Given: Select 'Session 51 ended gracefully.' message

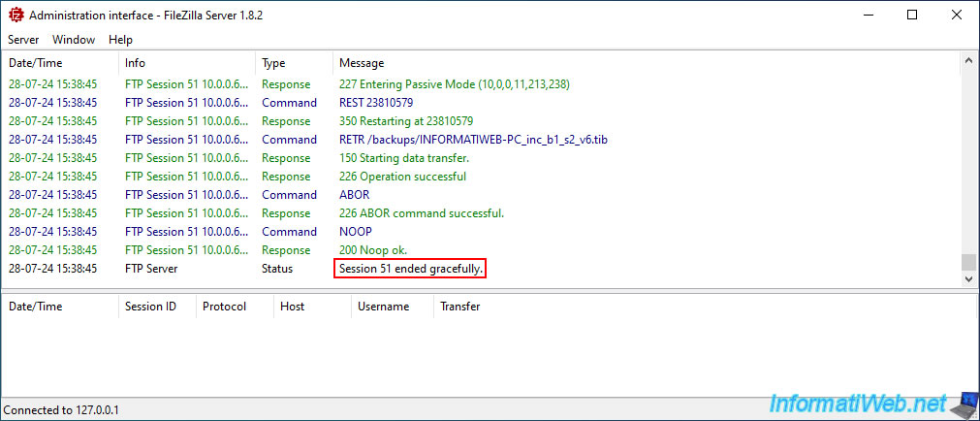Looking at the screenshot, I should click(410, 269).
